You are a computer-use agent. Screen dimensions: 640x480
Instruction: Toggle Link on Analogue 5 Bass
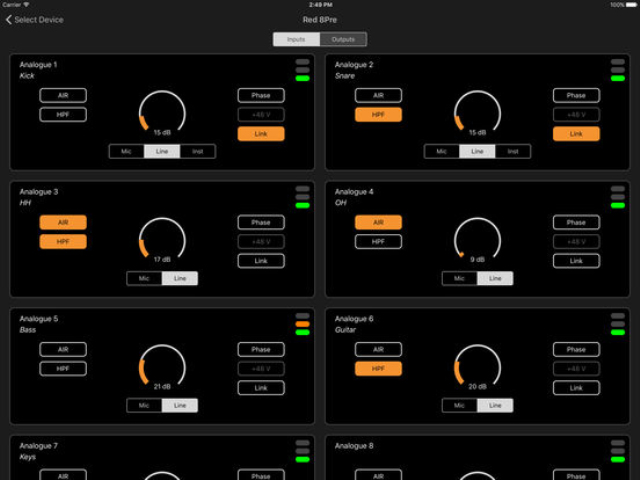click(x=261, y=387)
